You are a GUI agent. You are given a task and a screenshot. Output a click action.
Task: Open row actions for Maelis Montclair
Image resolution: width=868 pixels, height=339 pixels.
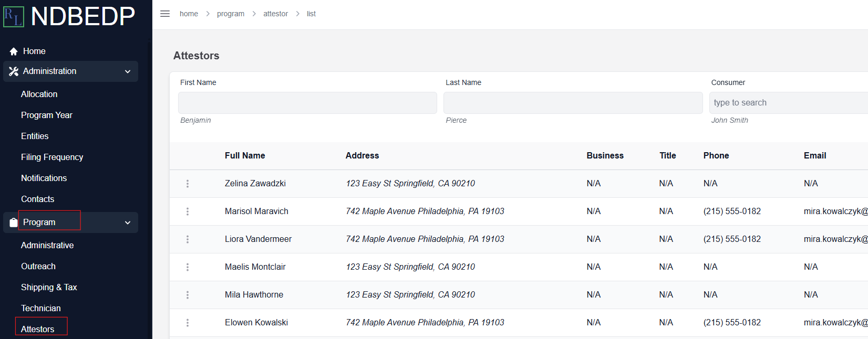pos(188,267)
